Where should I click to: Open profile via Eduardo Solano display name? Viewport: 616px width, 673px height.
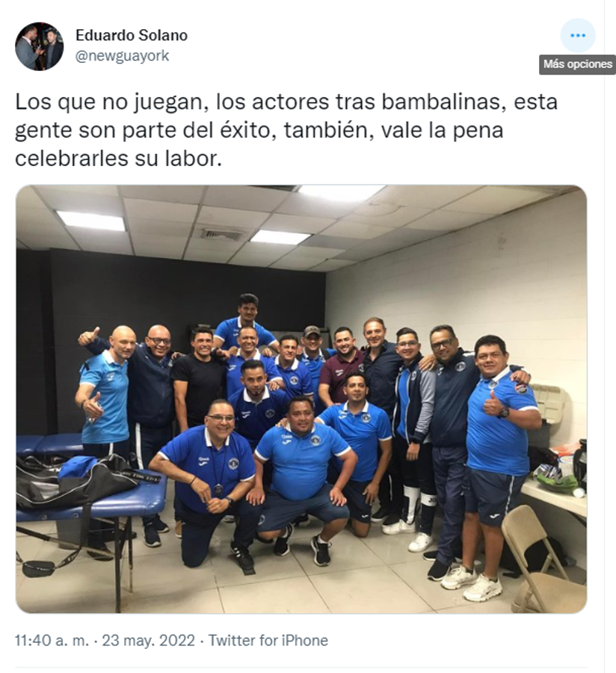click(132, 35)
